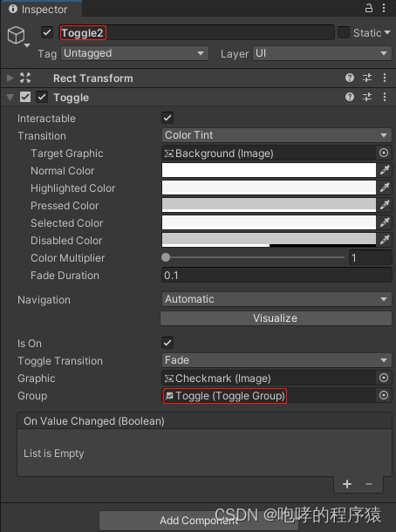The height and width of the screenshot is (532, 396).
Task: Add an On Value Changed event entry
Action: point(347,484)
